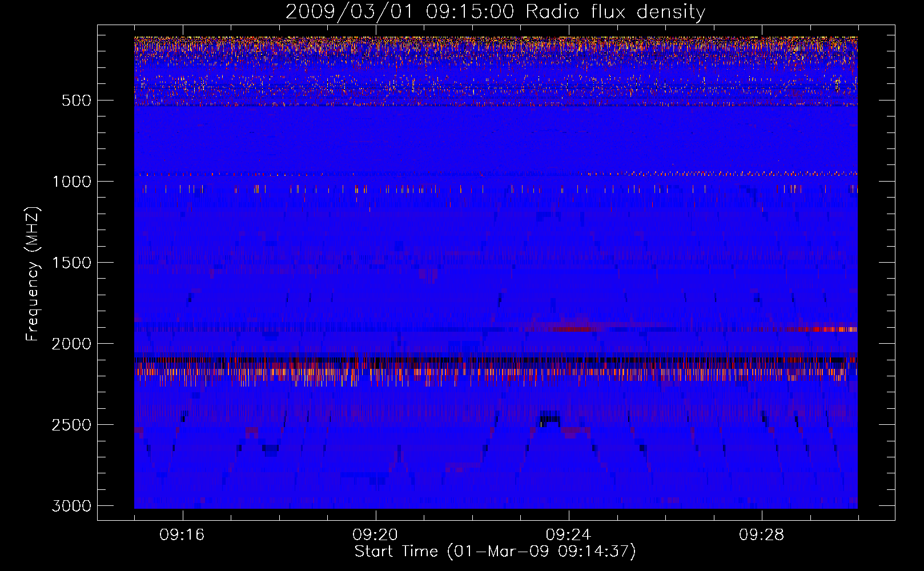
Task: Click the 500 frequency tick label
Action: [76, 100]
